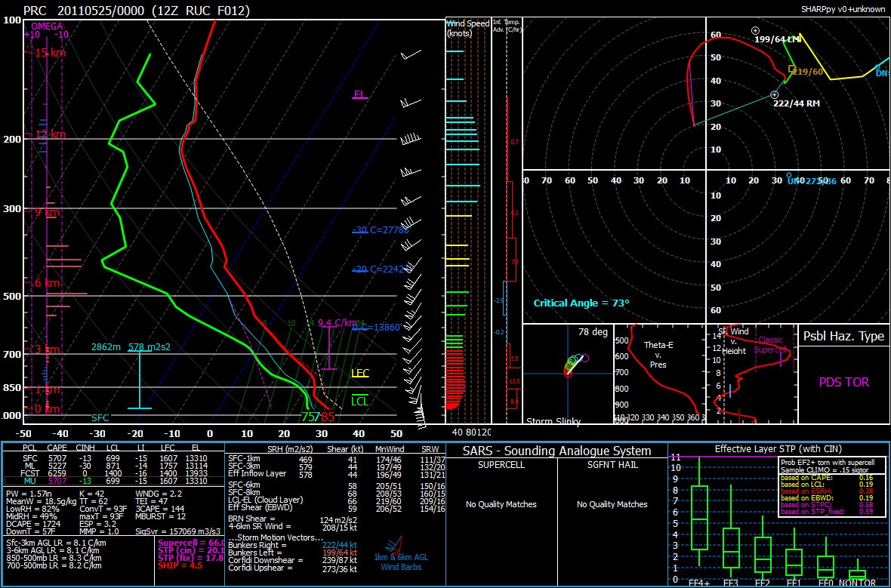Screen dimensions: 891x588
Task: Click the Critical Angle = 73° text
Action: tap(581, 303)
